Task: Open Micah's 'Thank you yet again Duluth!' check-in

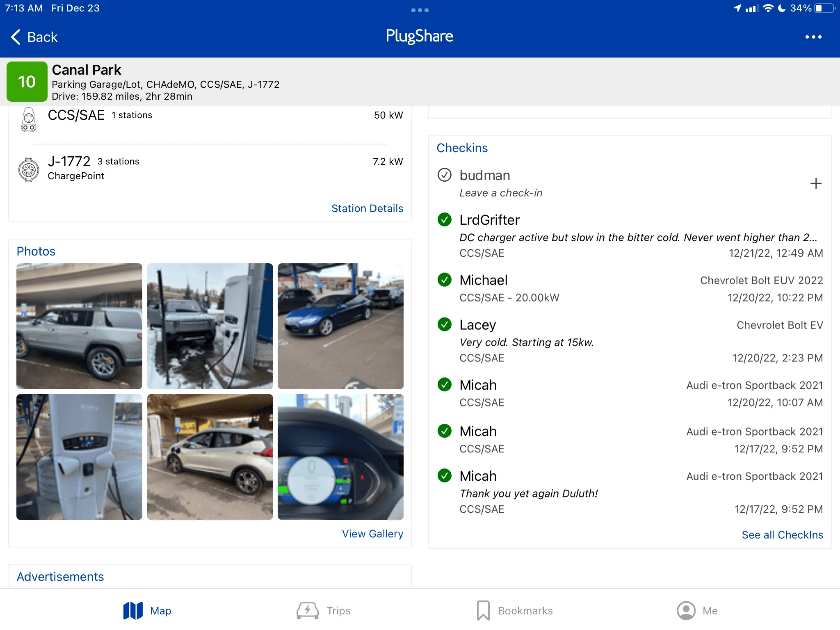Action: [x=630, y=492]
